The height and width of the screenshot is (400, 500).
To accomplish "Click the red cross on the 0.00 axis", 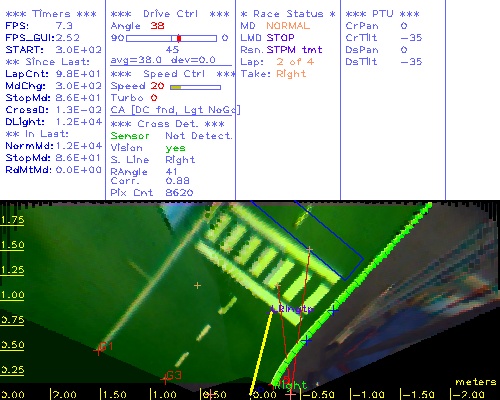I will (x=291, y=395).
